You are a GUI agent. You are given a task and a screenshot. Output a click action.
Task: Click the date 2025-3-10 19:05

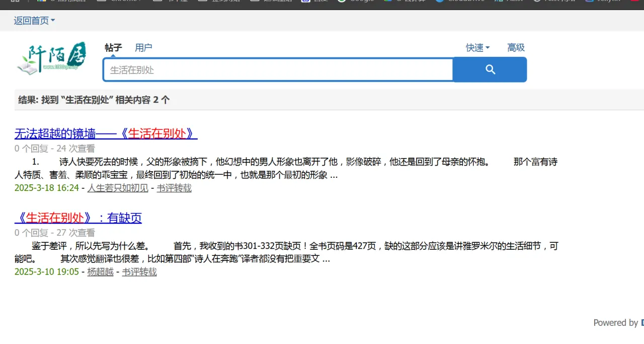[47, 271]
